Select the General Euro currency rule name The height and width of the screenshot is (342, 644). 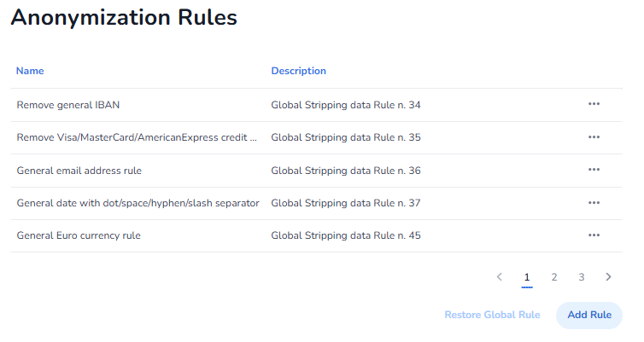pyautogui.click(x=79, y=235)
